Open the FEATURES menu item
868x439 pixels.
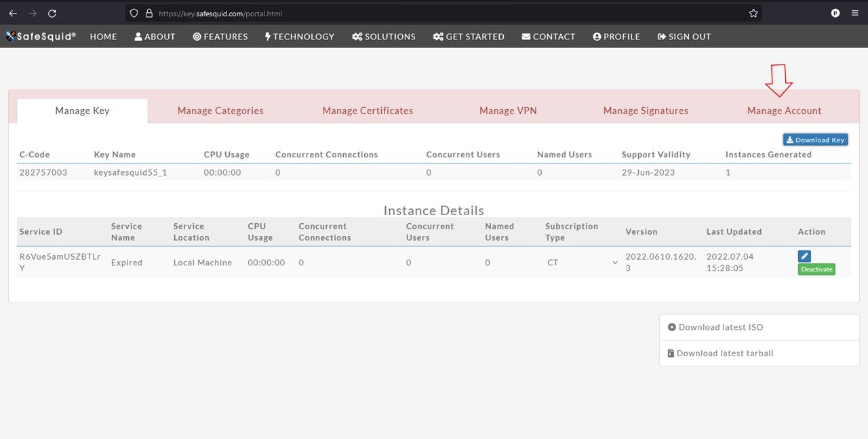(220, 37)
